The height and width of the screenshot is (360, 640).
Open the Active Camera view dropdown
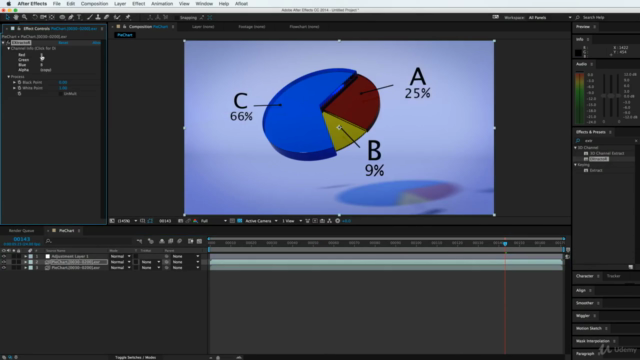click(x=261, y=221)
